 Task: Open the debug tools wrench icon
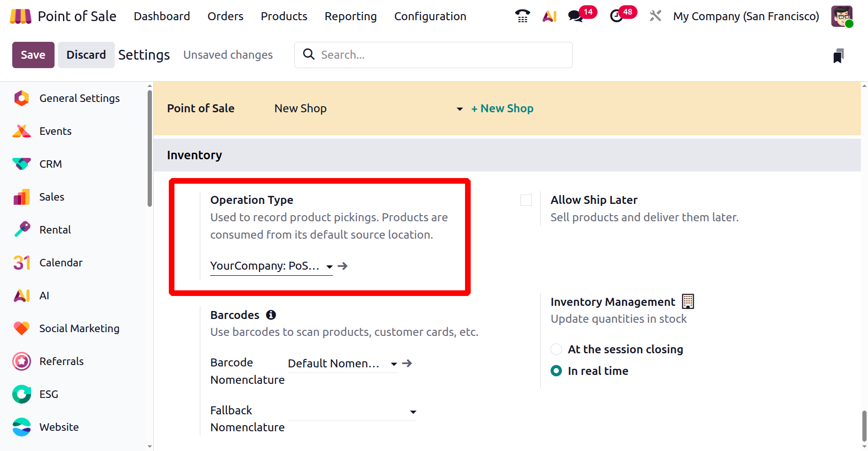(x=655, y=16)
